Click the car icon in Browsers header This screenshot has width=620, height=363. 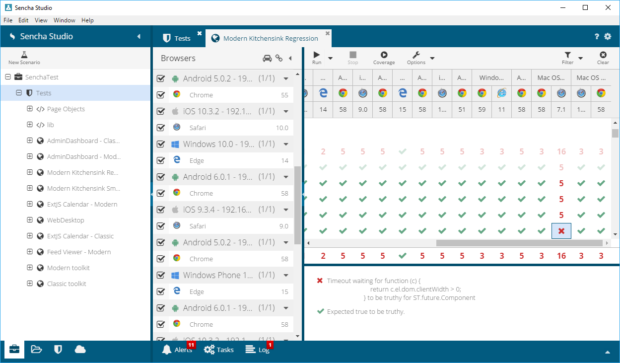tap(267, 58)
